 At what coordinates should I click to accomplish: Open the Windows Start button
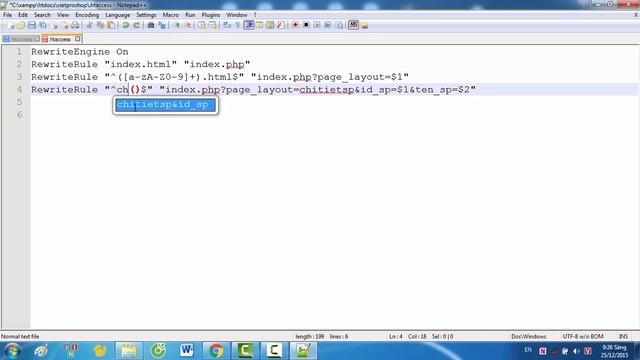click(12, 351)
